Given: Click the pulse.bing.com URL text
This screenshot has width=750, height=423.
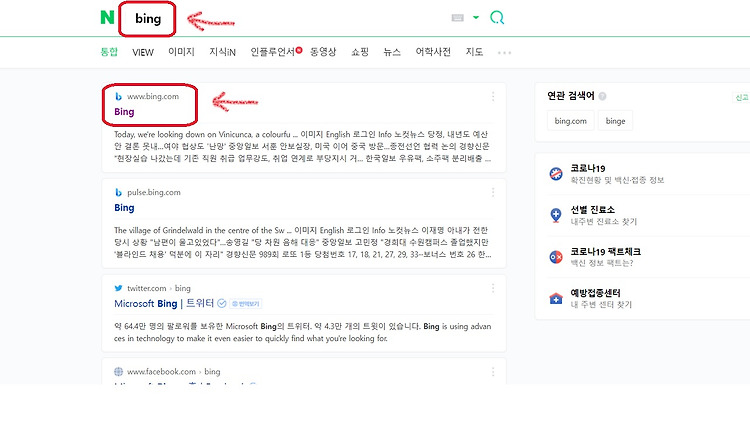Looking at the screenshot, I should pyautogui.click(x=154, y=192).
